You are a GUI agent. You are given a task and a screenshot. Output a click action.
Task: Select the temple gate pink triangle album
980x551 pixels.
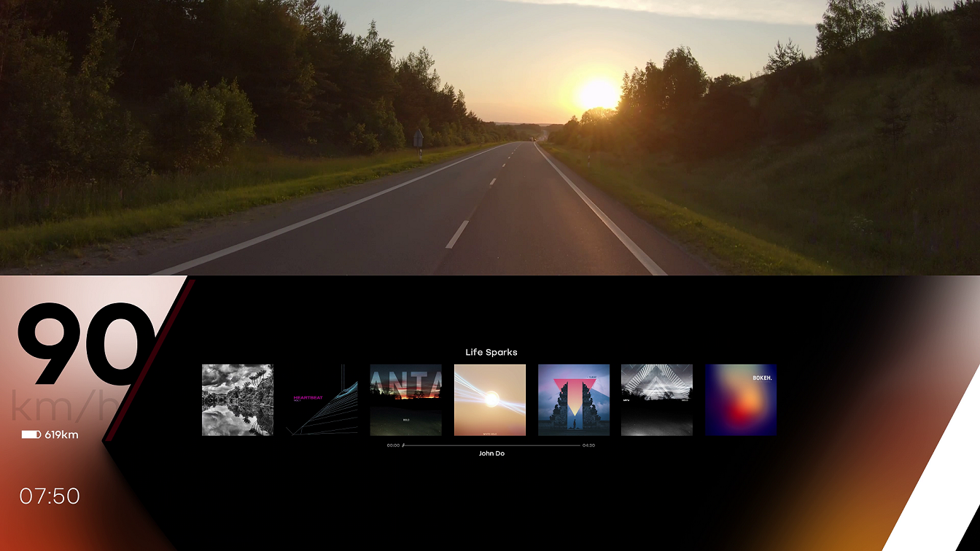[574, 400]
